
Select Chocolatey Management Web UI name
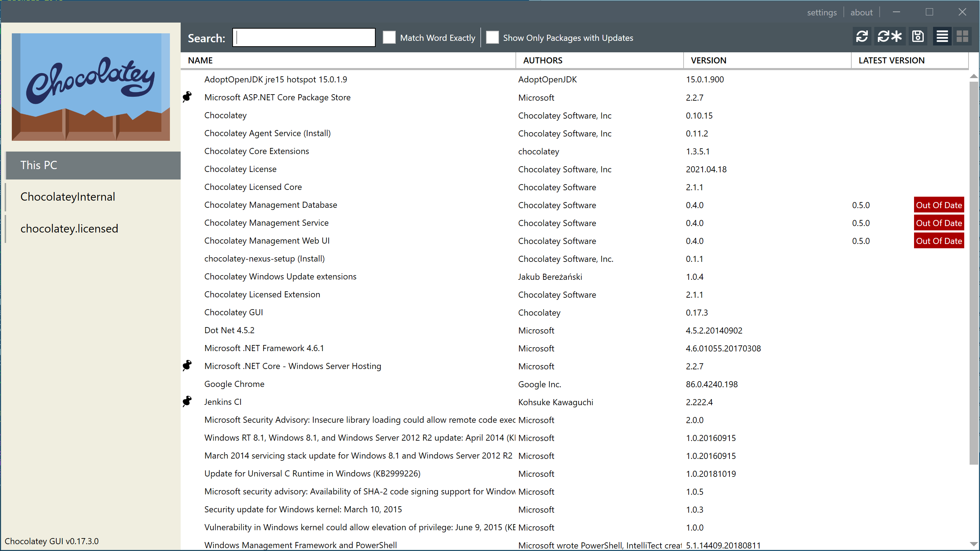pyautogui.click(x=267, y=241)
